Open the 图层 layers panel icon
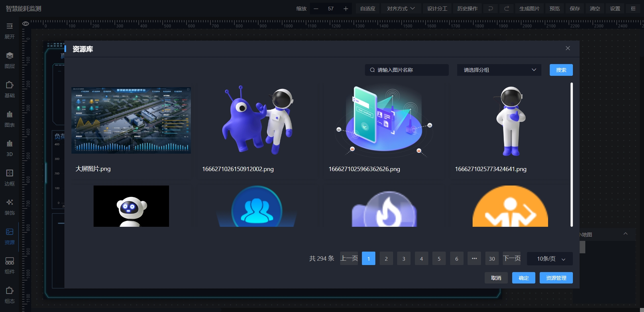This screenshot has width=644, height=312. pos(9,56)
